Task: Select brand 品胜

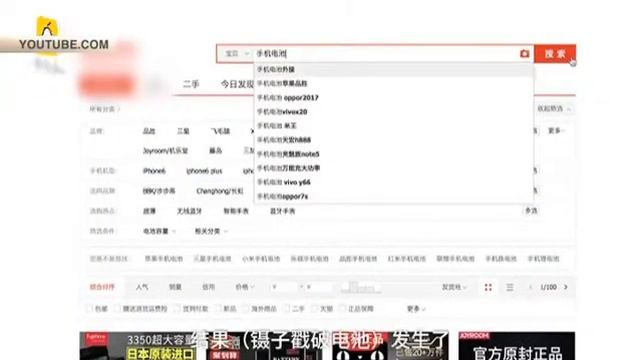Action: tap(149, 131)
